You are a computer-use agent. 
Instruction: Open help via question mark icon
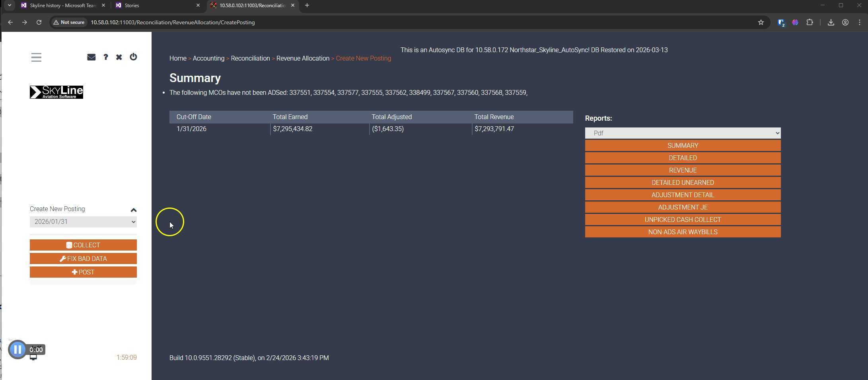105,57
